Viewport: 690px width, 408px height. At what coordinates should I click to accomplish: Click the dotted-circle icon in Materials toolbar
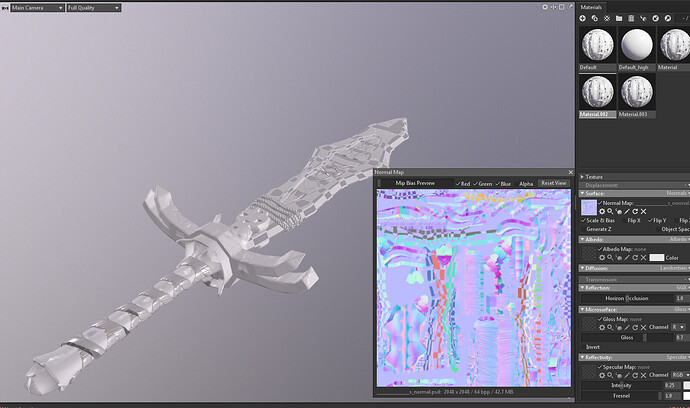point(607,18)
